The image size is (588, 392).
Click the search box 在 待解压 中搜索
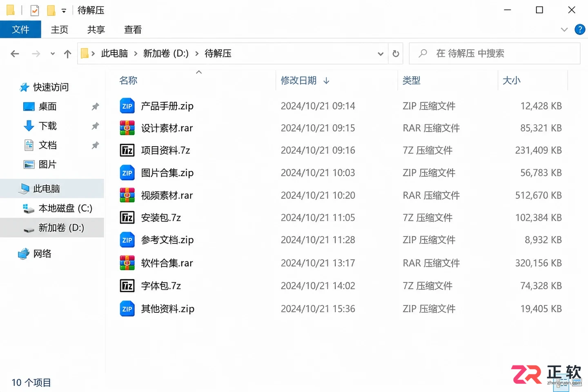pos(495,53)
